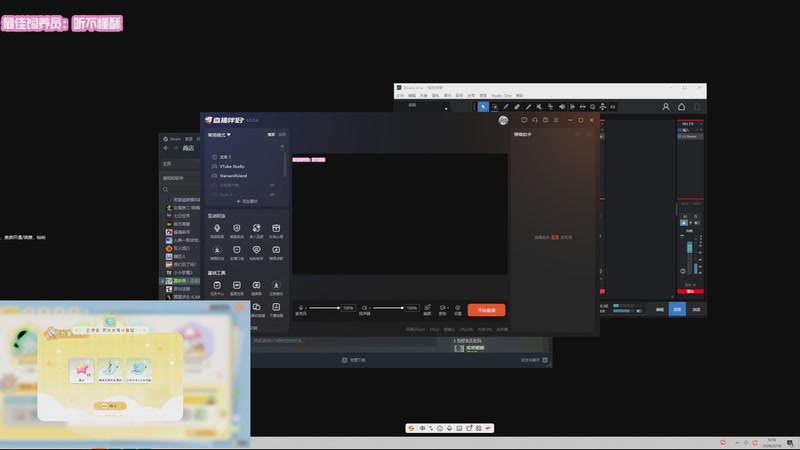
Task: Expand the streaming mode dropdown at top left
Action: point(219,135)
